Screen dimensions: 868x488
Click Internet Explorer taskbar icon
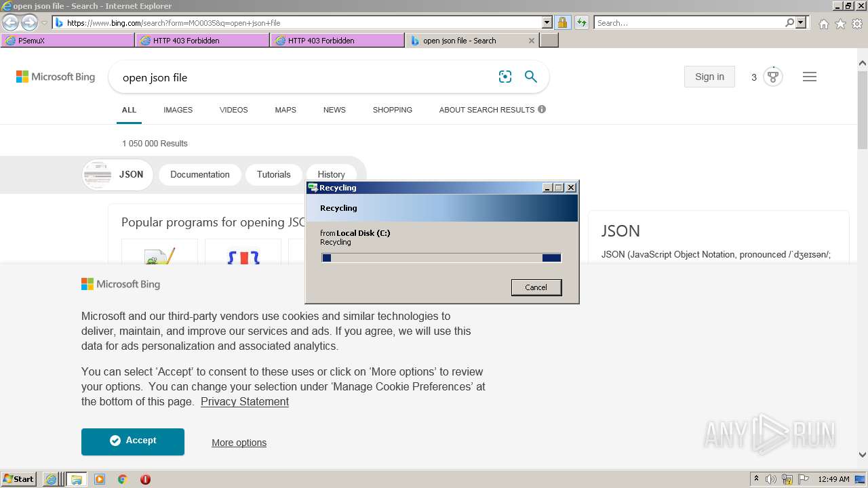(x=51, y=479)
